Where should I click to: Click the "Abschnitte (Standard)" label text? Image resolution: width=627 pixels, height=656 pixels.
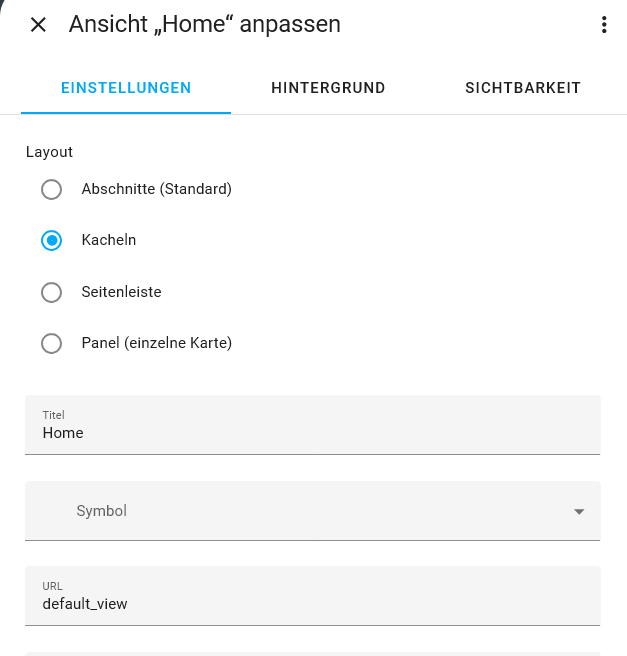(x=157, y=189)
